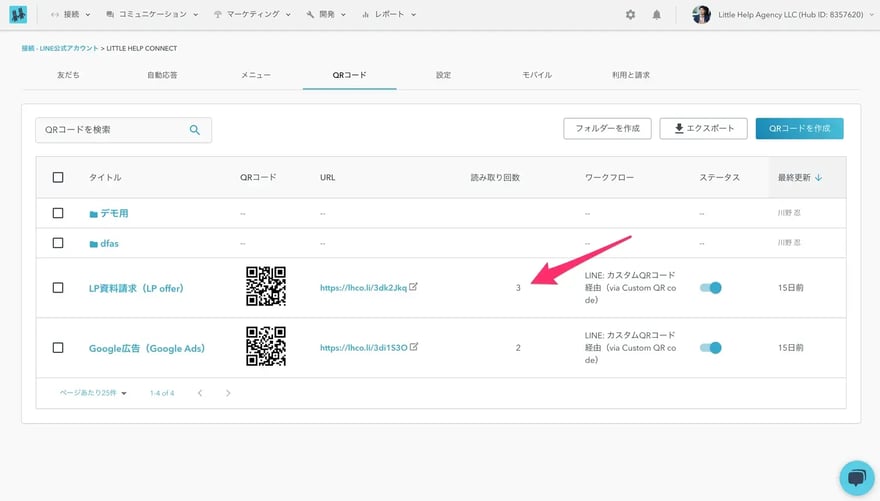Switch to the 自動応答 tab
Screen dimensions: 880x501
pos(162,75)
